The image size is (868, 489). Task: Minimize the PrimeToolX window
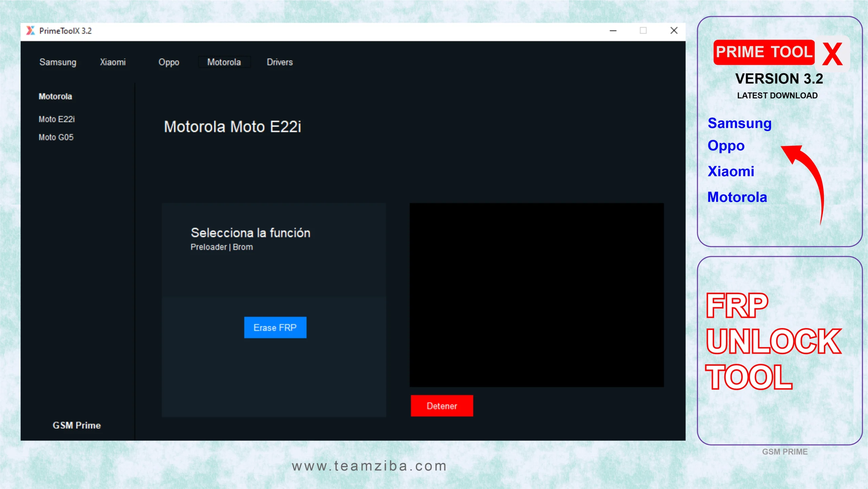[x=613, y=31]
